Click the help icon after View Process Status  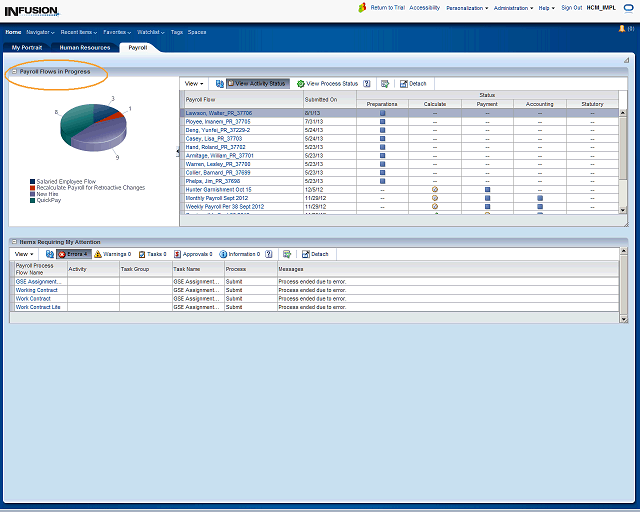[367, 84]
